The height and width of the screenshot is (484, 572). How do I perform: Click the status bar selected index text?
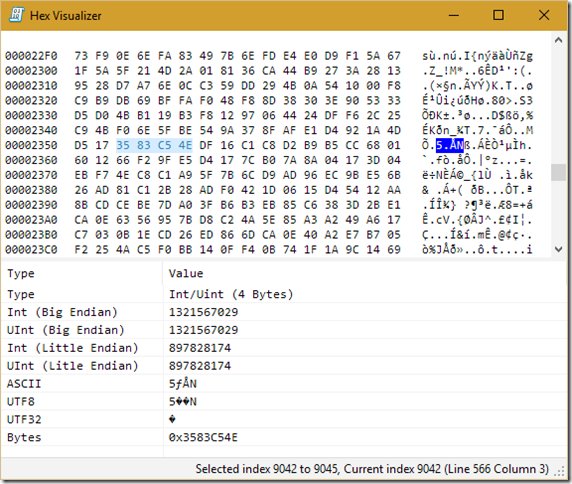[372, 469]
